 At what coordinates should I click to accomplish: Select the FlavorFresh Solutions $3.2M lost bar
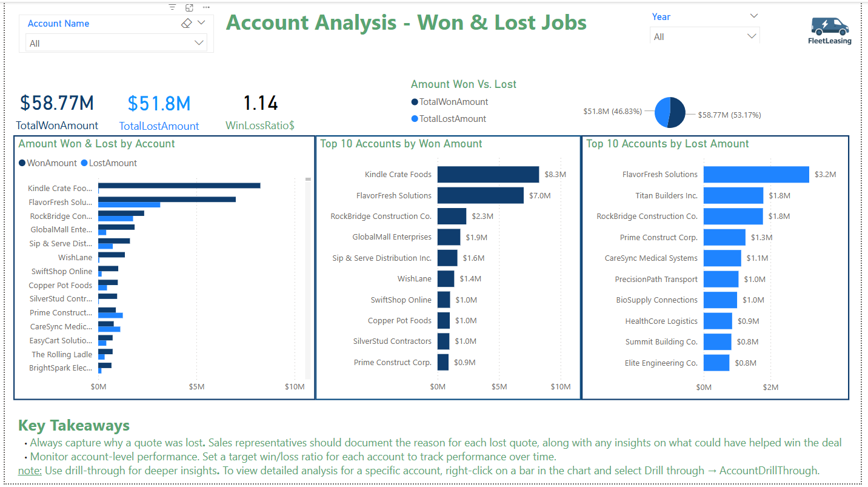tap(756, 175)
